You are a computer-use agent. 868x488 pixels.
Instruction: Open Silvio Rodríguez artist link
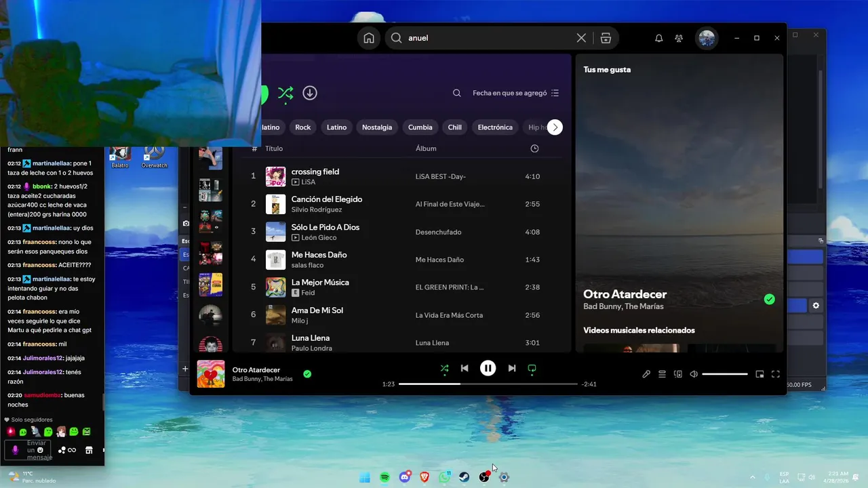318,209
